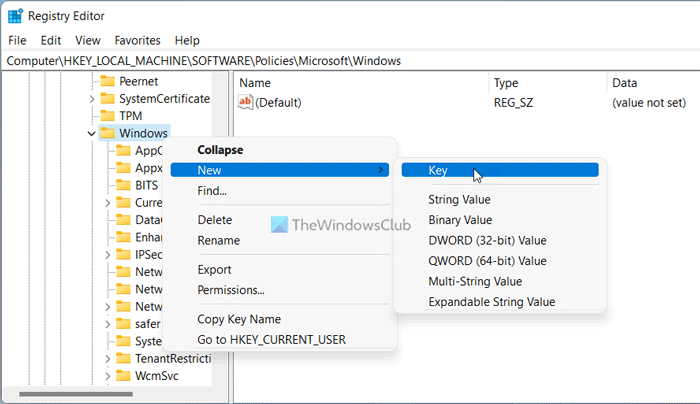Open the Help menu
This screenshot has width=700, height=404.
187,41
